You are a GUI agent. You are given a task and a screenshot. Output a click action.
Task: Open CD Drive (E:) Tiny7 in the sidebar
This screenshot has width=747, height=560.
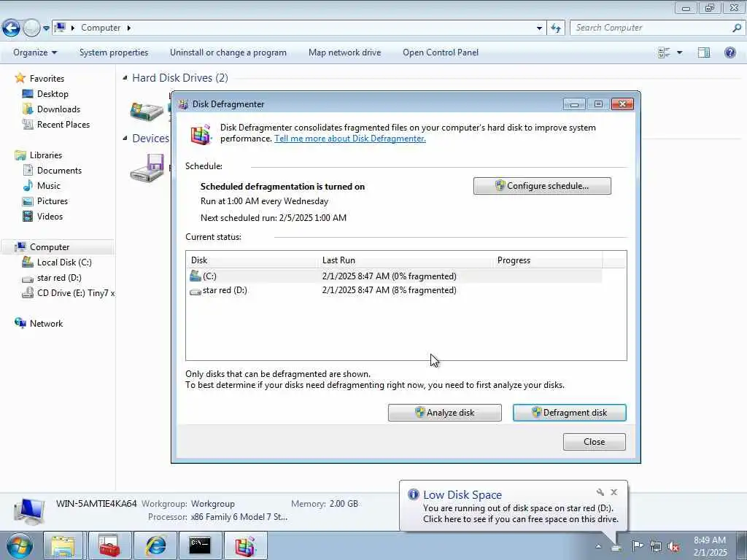pos(75,293)
